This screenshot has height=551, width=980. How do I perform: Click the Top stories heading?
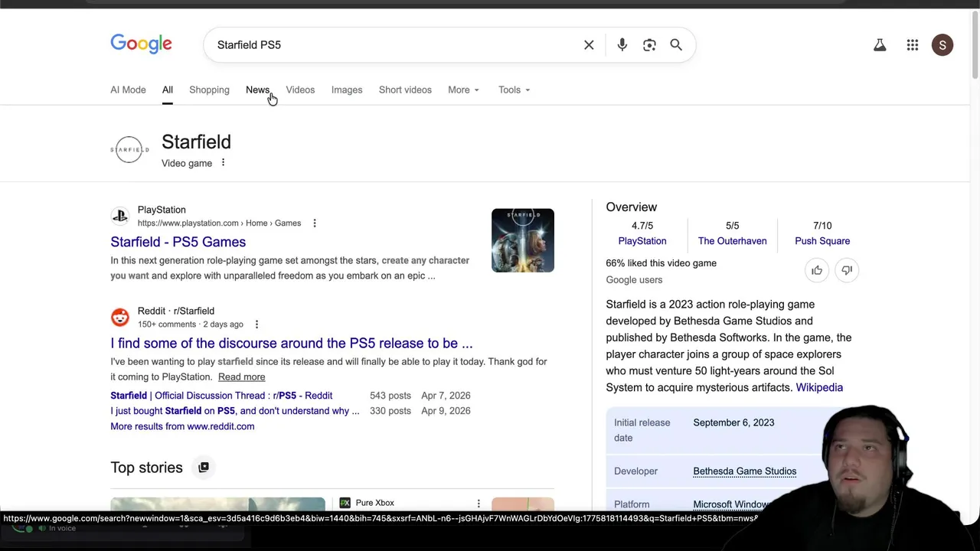click(146, 468)
